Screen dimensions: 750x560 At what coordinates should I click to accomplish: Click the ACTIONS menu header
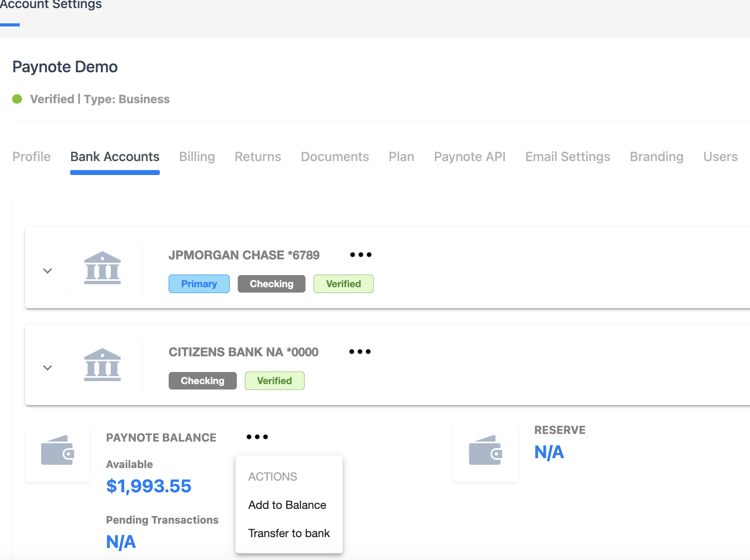pos(273,477)
